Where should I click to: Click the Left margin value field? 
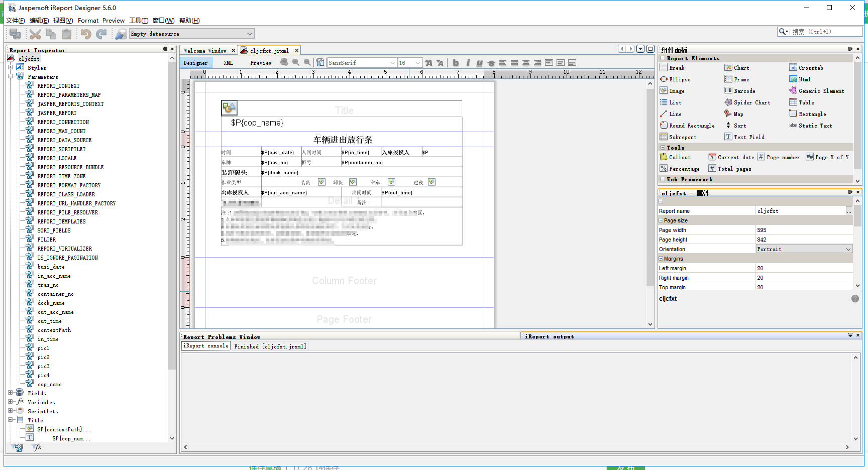point(804,268)
